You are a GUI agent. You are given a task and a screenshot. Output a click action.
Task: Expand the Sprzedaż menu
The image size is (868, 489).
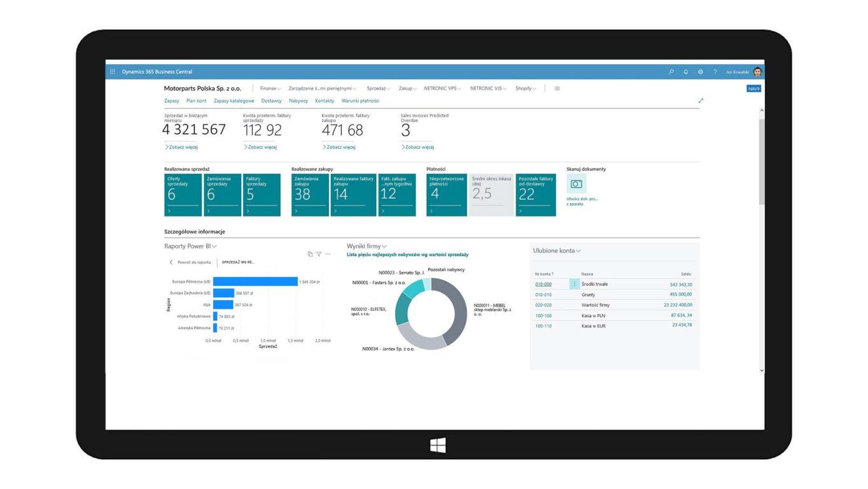[x=379, y=89]
